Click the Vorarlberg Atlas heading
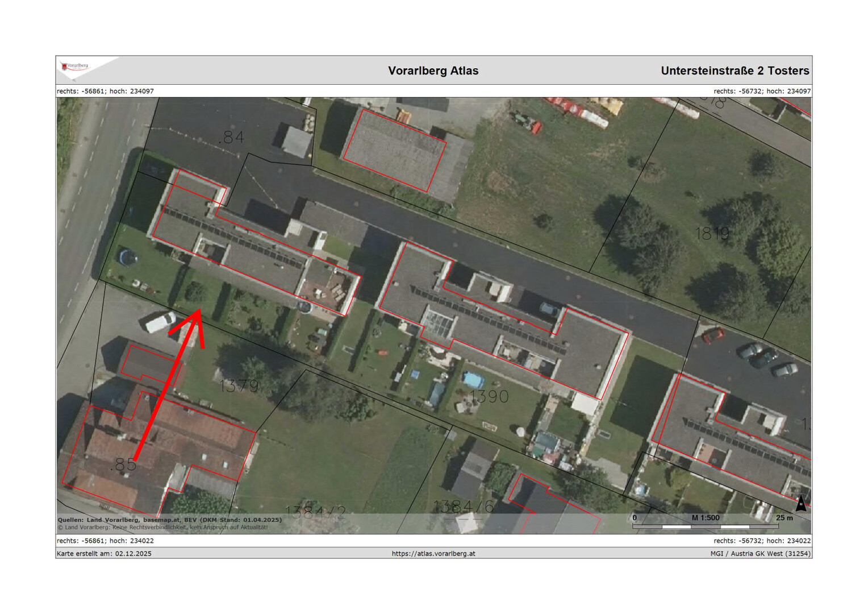The height and width of the screenshot is (614, 868). (433, 71)
